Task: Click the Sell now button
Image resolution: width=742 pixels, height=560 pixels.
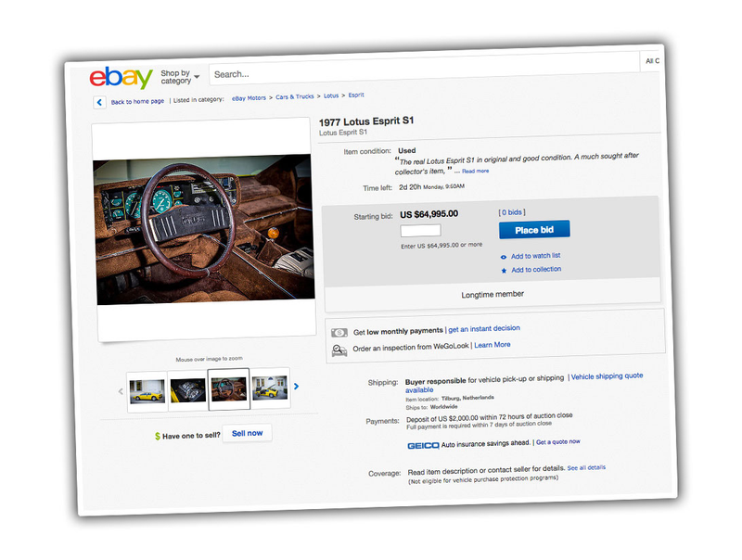Action: click(247, 433)
